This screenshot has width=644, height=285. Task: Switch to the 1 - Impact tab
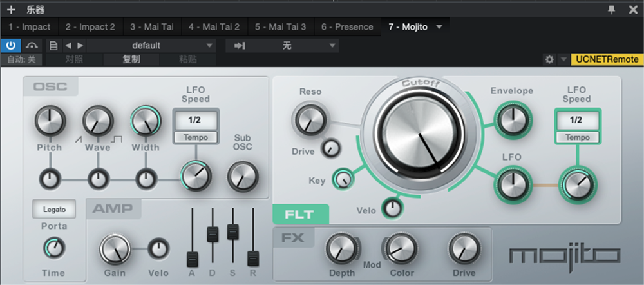pos(30,27)
